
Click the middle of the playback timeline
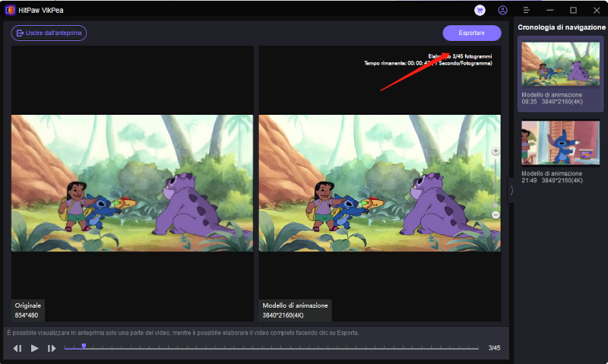pos(271,348)
